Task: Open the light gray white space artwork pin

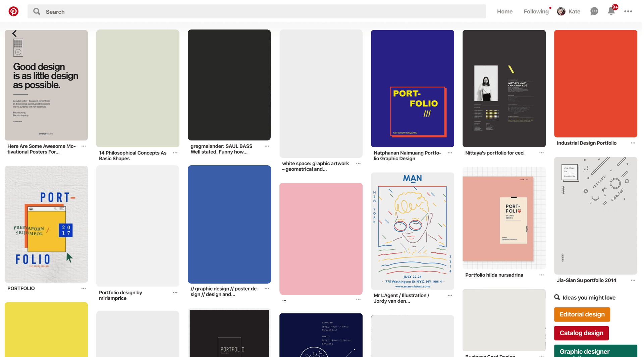Action: tap(321, 94)
